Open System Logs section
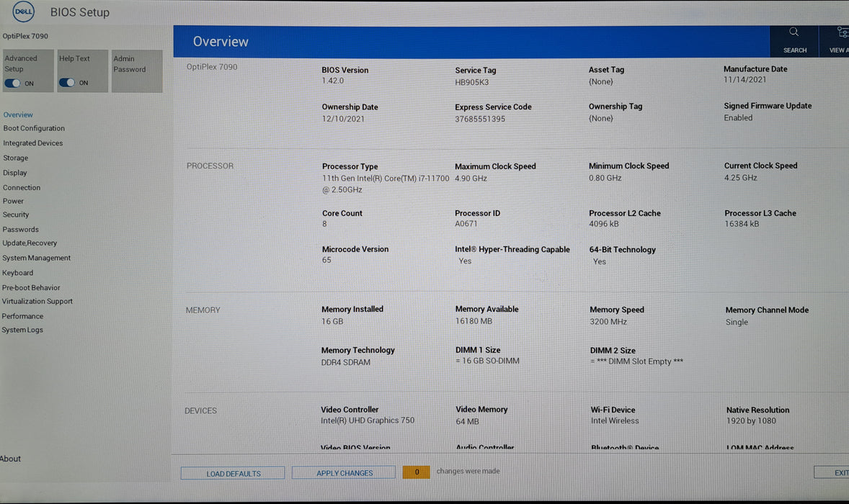The width and height of the screenshot is (849, 504). point(22,330)
